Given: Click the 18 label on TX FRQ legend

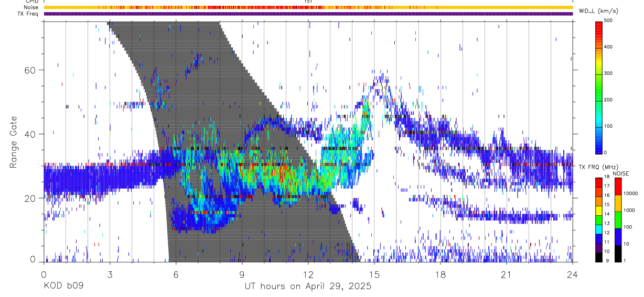Looking at the screenshot, I should [x=607, y=177].
